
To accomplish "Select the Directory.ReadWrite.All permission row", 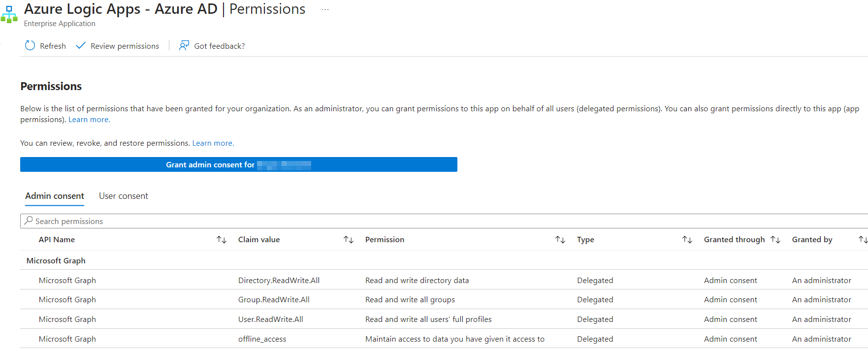I will 279,280.
